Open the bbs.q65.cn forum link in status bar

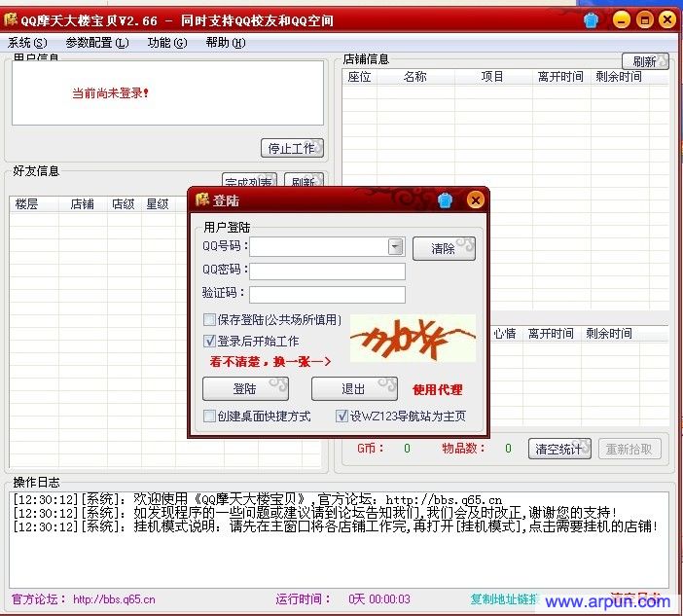point(114,599)
